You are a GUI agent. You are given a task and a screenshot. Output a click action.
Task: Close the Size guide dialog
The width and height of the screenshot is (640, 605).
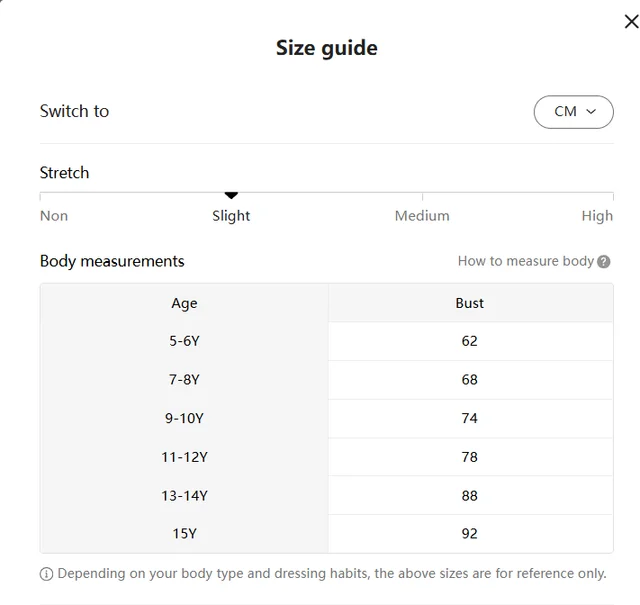pos(631,22)
